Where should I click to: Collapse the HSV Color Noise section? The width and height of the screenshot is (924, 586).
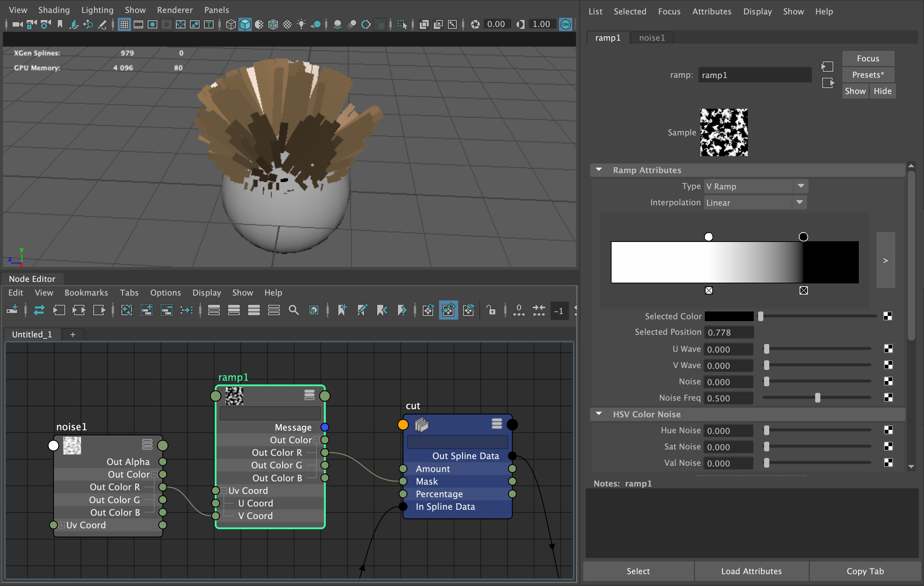pos(599,414)
